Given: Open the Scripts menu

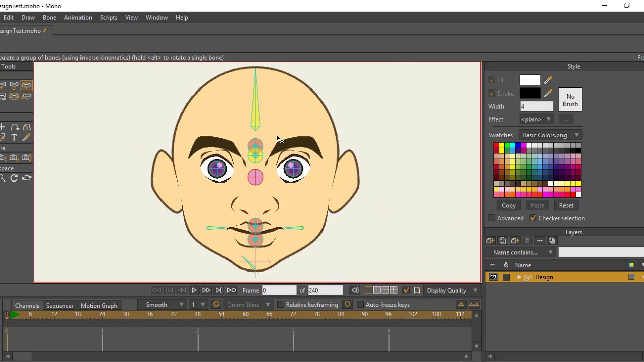Looking at the screenshot, I should [x=109, y=17].
